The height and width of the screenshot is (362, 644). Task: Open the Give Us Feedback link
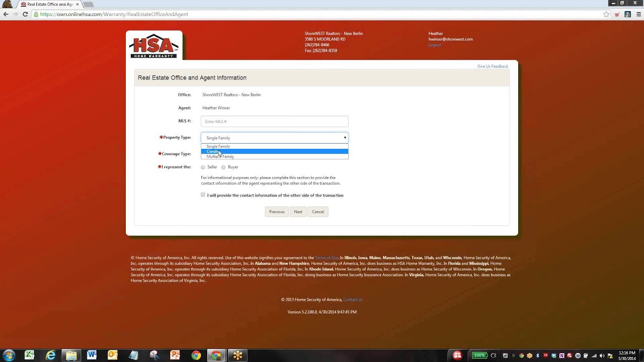pos(493,66)
